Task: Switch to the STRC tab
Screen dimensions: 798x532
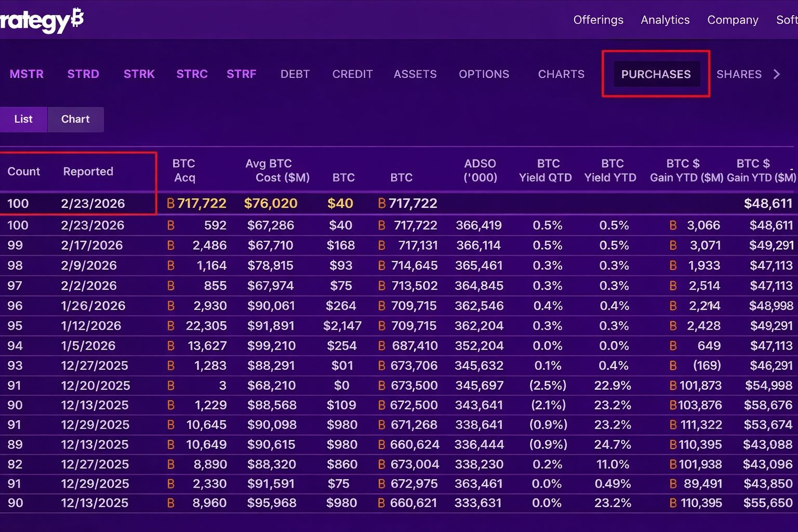Action: (192, 74)
